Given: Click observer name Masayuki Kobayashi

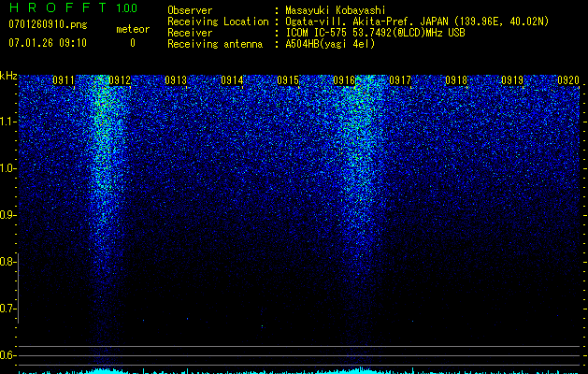Looking at the screenshot, I should coord(336,10).
